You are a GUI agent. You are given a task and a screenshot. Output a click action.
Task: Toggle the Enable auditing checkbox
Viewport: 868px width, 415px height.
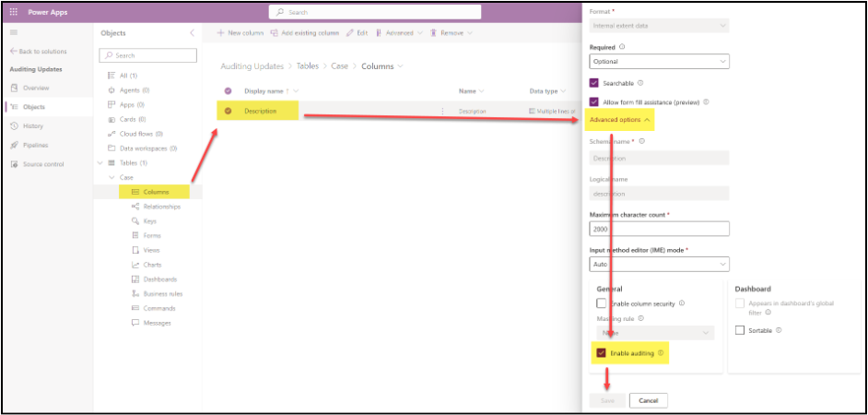click(x=602, y=352)
